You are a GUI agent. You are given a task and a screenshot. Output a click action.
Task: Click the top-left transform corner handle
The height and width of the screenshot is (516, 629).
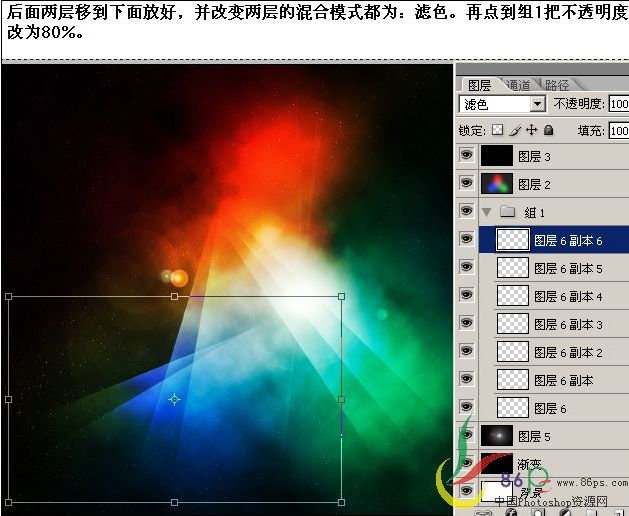coord(8,297)
